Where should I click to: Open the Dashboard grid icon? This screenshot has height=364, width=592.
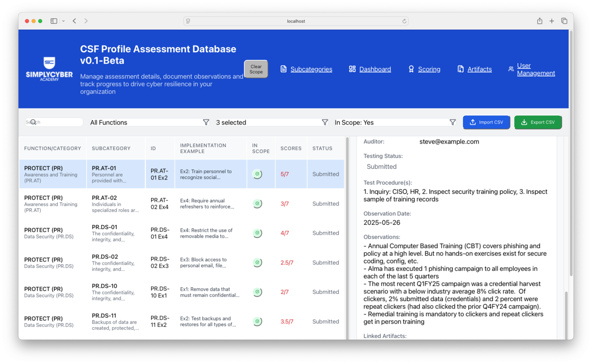pos(352,69)
